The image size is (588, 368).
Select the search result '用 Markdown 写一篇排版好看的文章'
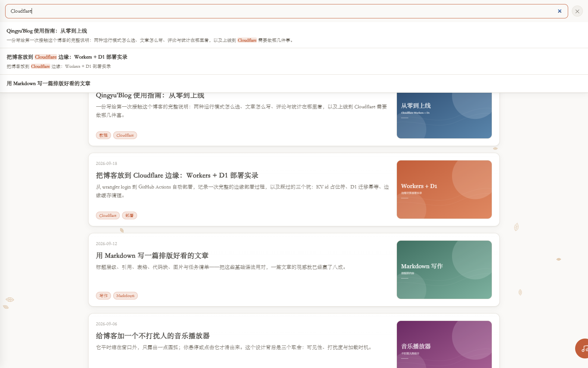coord(294,84)
